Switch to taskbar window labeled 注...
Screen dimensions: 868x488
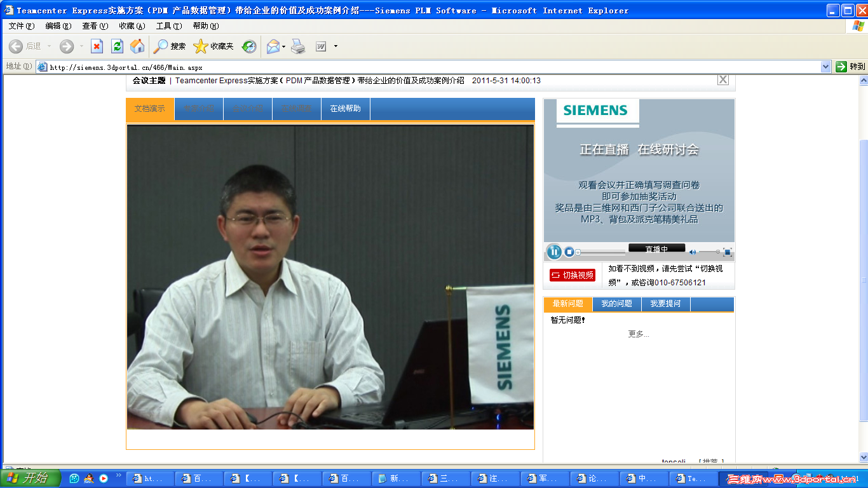(x=496, y=478)
